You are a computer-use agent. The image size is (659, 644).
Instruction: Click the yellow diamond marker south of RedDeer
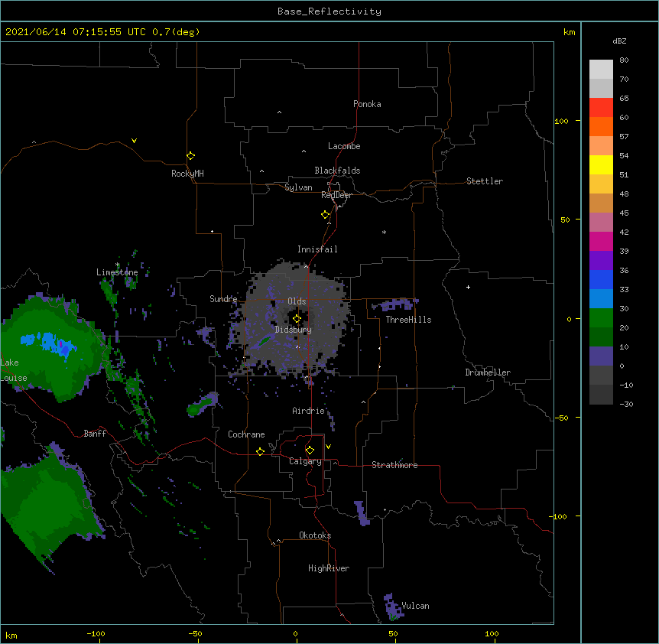coord(325,215)
